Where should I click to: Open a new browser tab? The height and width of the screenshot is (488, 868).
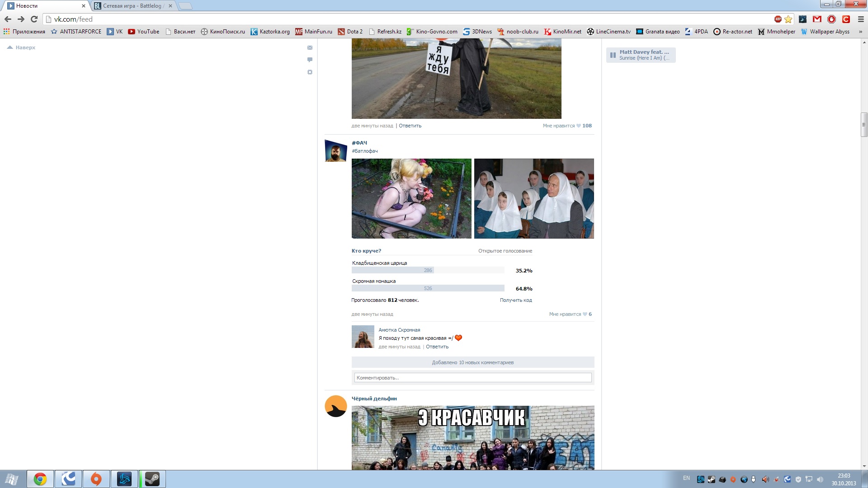(185, 6)
